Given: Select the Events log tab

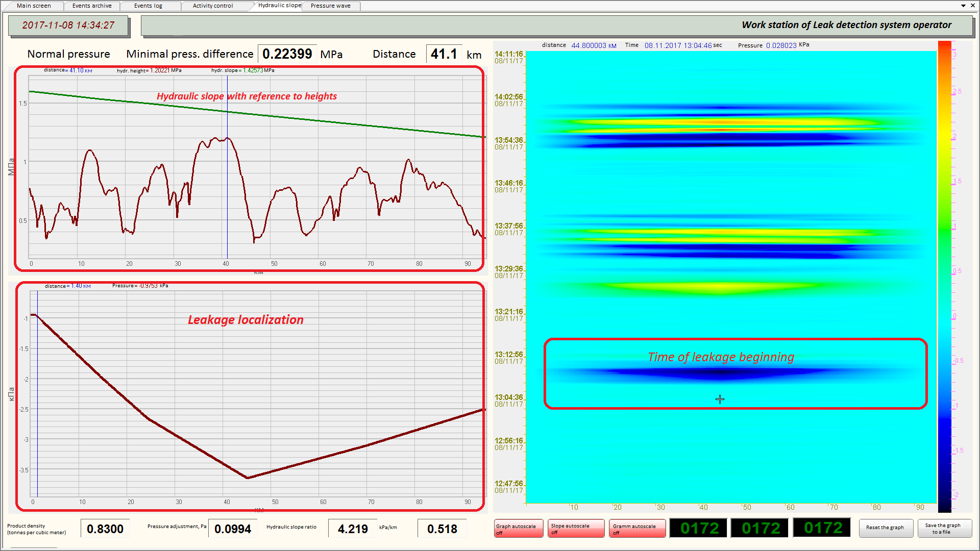Looking at the screenshot, I should tap(148, 6).
